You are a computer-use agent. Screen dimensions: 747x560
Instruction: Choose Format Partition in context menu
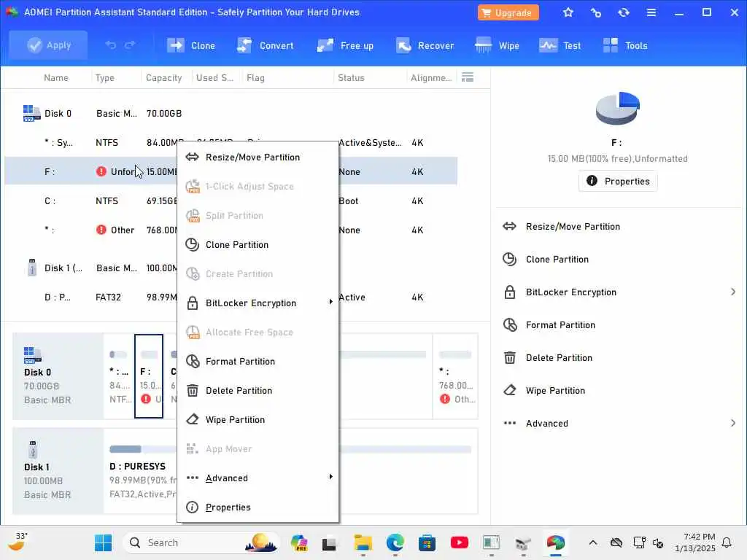click(x=258, y=362)
